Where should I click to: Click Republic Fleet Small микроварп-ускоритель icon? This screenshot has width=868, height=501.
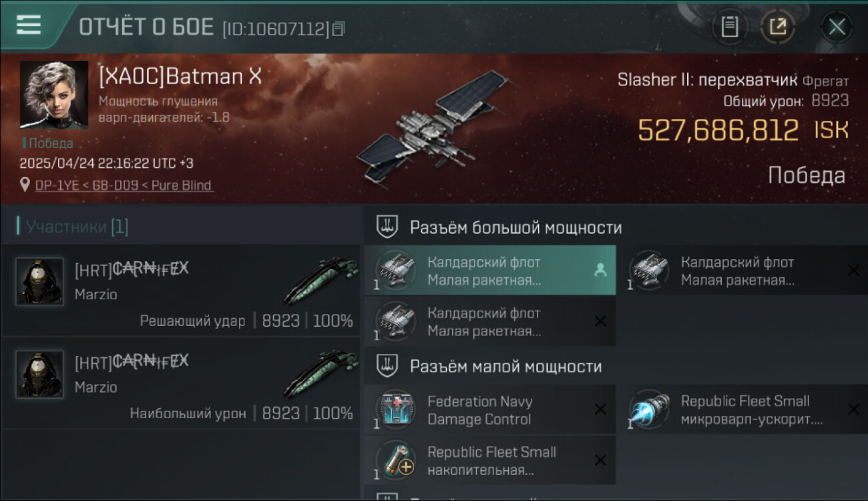pyautogui.click(x=649, y=409)
